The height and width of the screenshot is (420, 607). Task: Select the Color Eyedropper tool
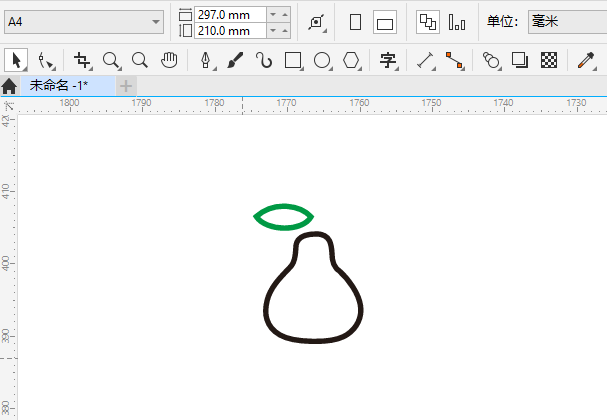[x=586, y=61]
